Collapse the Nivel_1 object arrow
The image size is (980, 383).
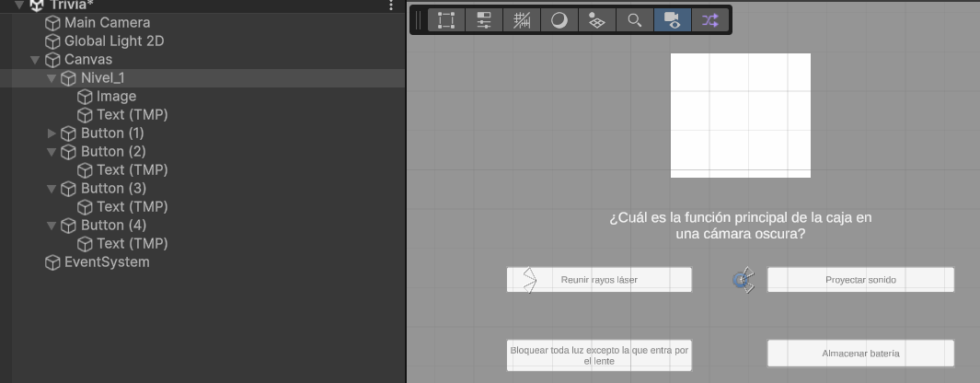point(52,78)
